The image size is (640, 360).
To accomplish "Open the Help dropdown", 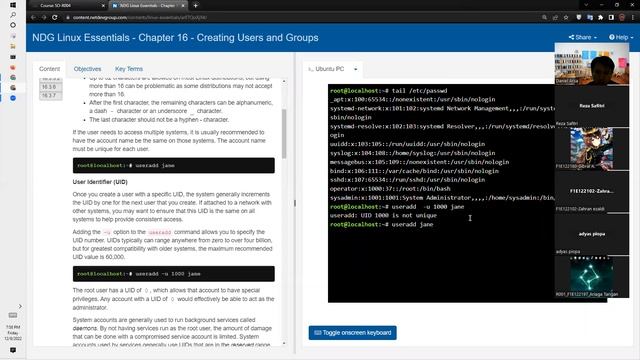I will click(621, 37).
